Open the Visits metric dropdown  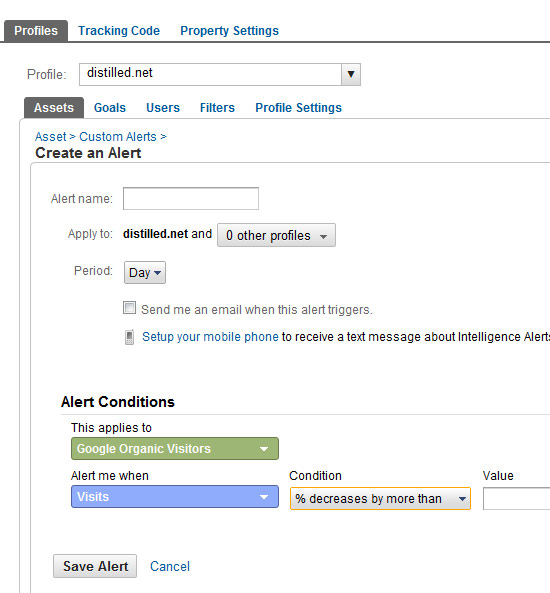(175, 497)
